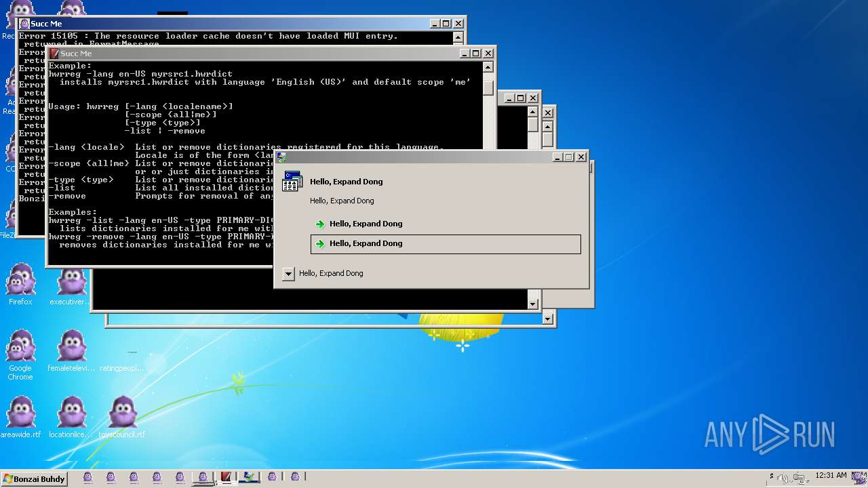Click scroll-up arrow in hwrreg console
The height and width of the screenshot is (488, 868).
click(488, 67)
